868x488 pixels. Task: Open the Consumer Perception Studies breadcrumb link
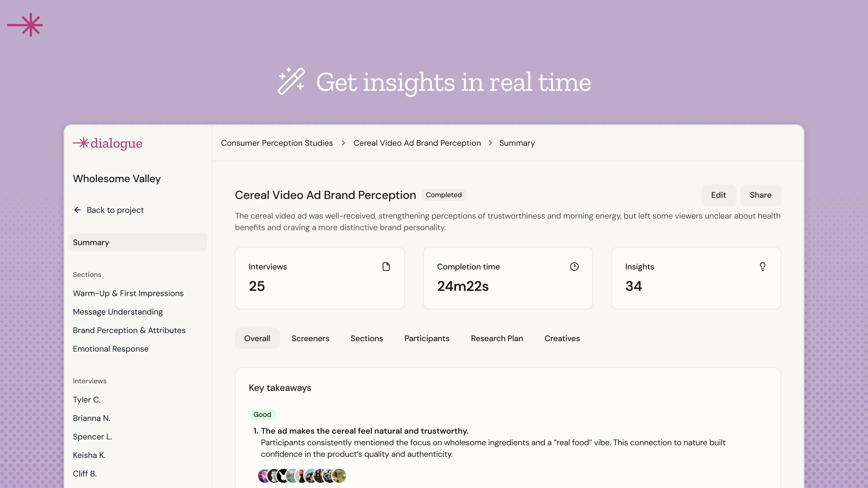pos(277,143)
